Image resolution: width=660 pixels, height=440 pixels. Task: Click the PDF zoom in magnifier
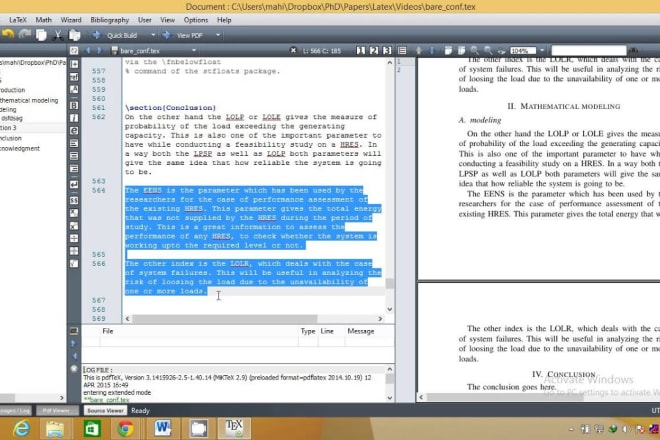[475, 51]
